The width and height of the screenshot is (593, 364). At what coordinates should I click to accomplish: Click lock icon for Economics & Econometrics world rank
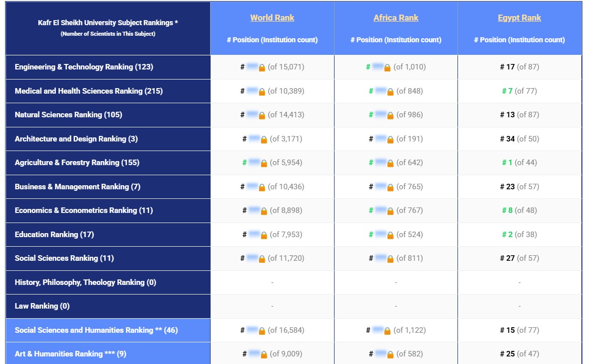263,211
